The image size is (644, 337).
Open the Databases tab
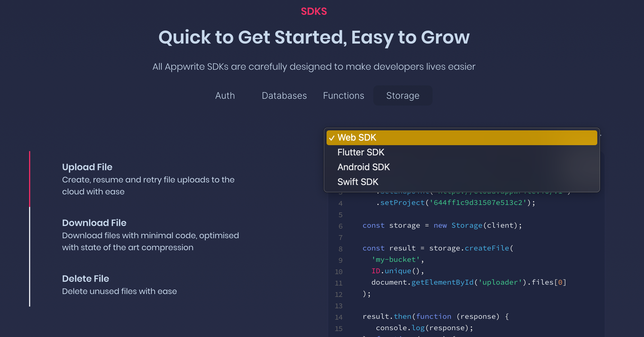284,96
